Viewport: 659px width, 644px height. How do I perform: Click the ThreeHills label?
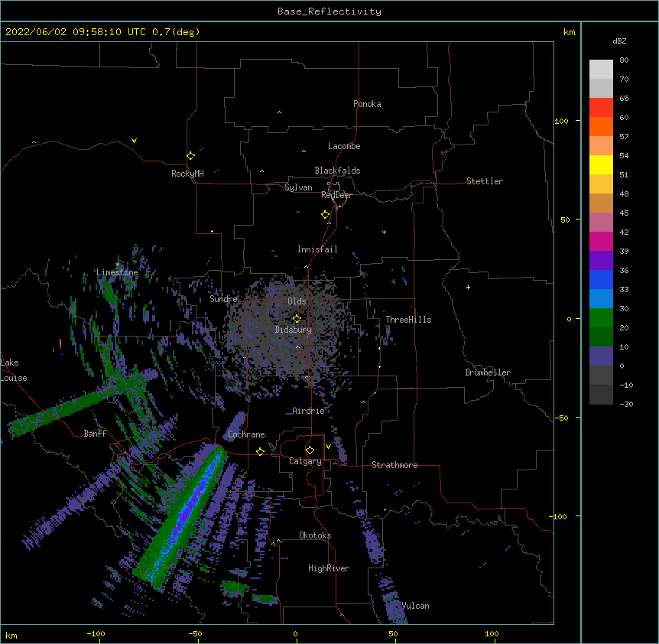pyautogui.click(x=408, y=320)
